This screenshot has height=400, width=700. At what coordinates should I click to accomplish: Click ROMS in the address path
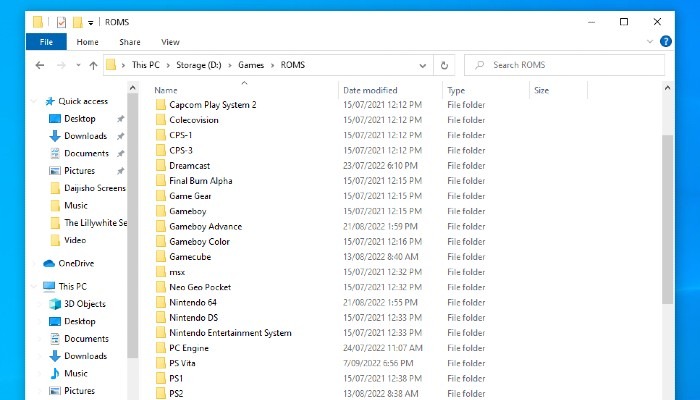coord(293,65)
